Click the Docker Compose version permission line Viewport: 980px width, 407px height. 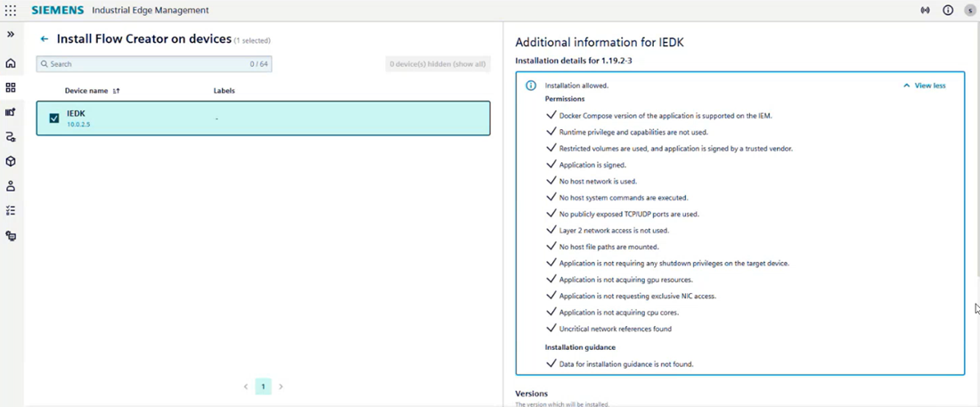point(666,116)
